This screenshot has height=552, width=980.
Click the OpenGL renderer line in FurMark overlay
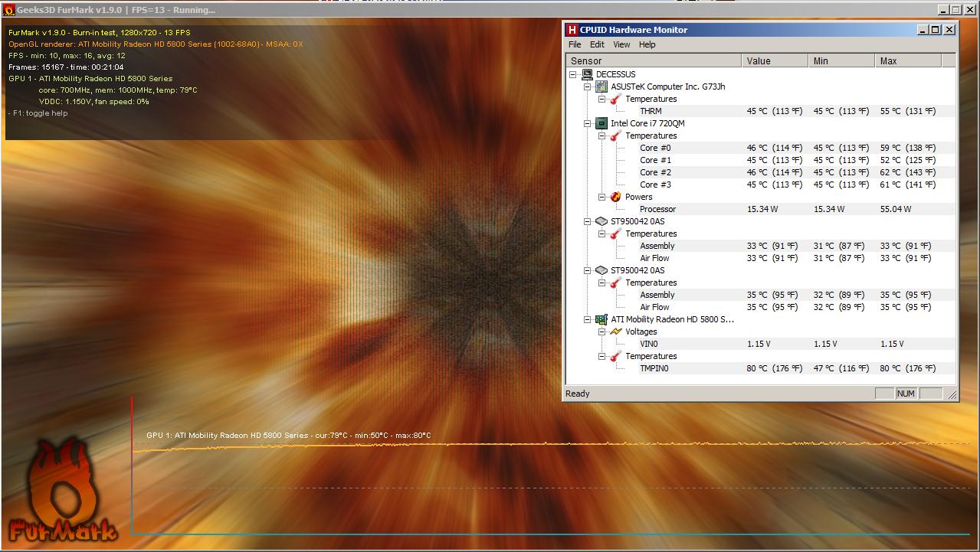(156, 44)
